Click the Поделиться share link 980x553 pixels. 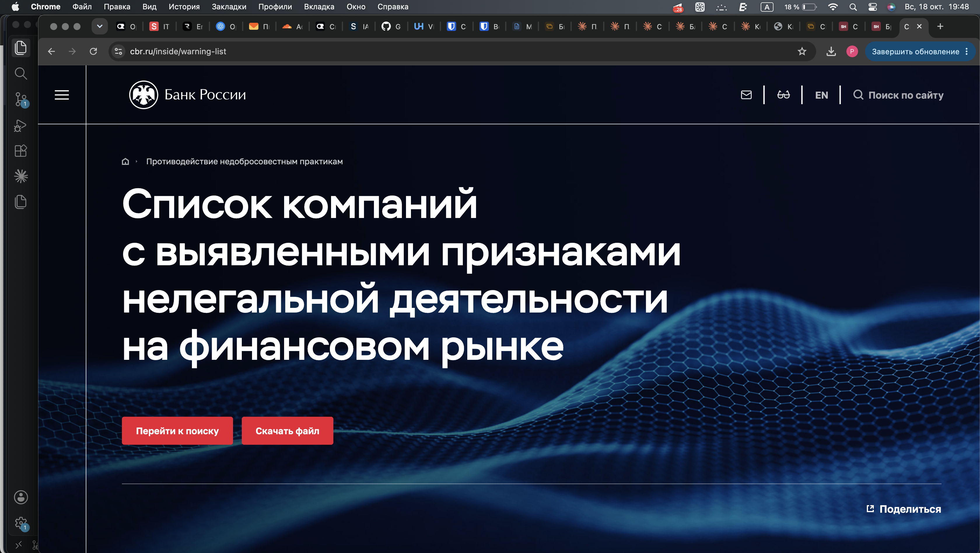[x=904, y=509]
